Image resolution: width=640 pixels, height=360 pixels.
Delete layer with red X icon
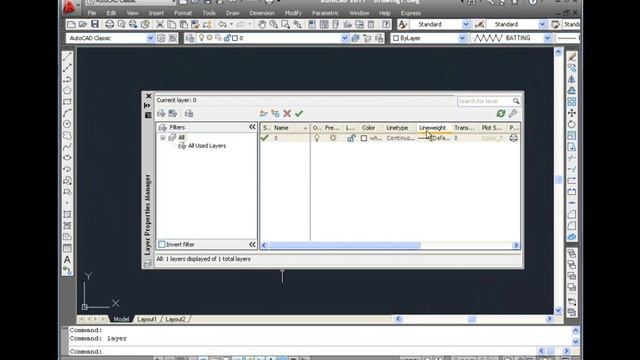point(287,113)
